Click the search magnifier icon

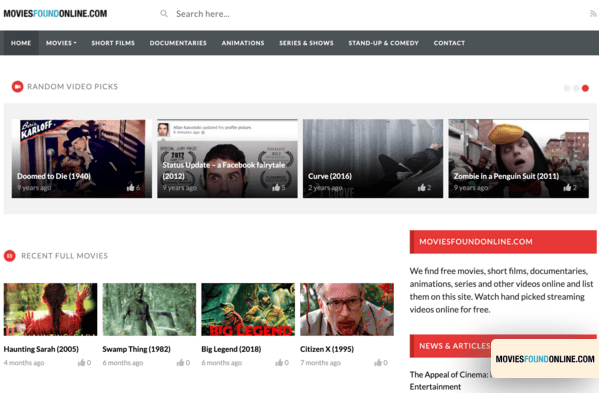pyautogui.click(x=164, y=14)
